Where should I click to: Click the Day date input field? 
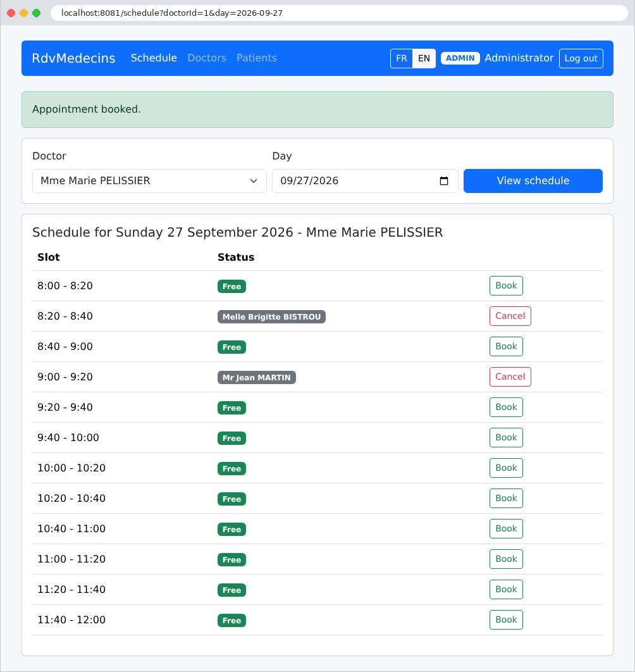coord(365,181)
